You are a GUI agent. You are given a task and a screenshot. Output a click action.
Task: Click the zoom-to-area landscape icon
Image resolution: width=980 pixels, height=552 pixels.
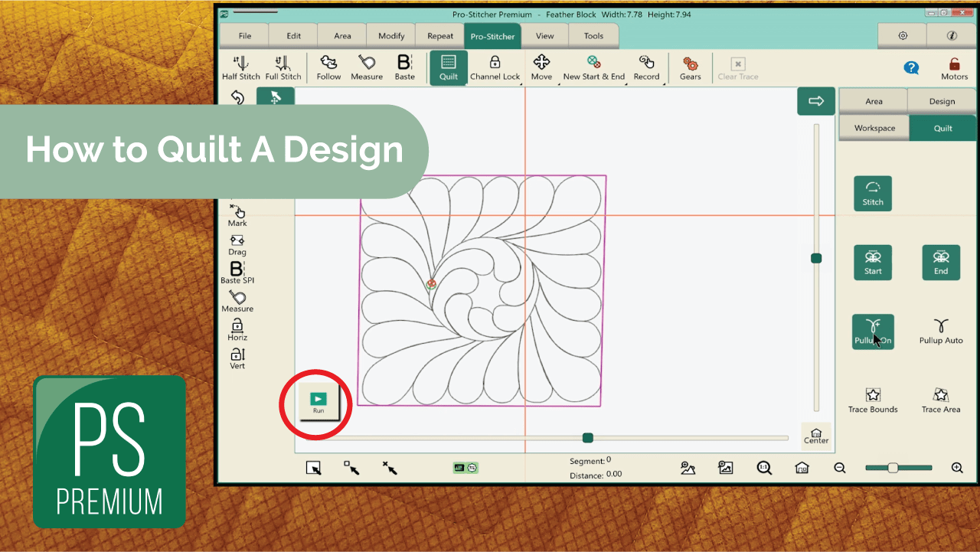click(688, 468)
